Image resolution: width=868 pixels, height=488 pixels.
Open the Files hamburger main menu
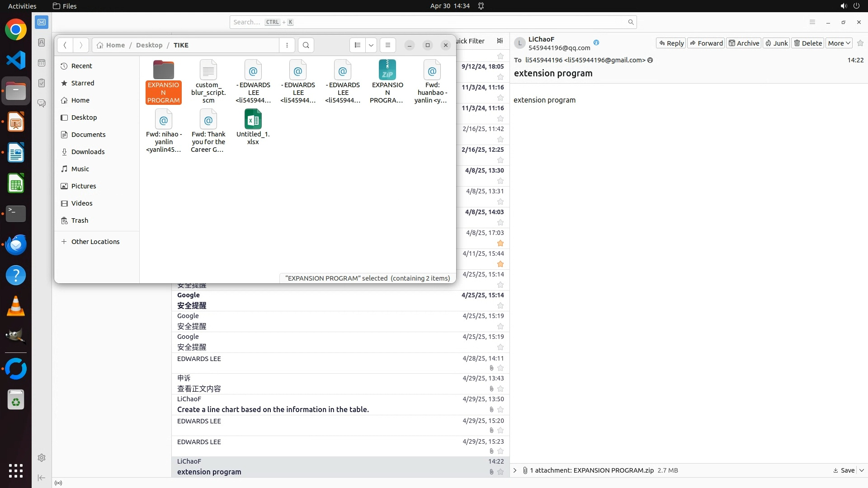(x=387, y=45)
